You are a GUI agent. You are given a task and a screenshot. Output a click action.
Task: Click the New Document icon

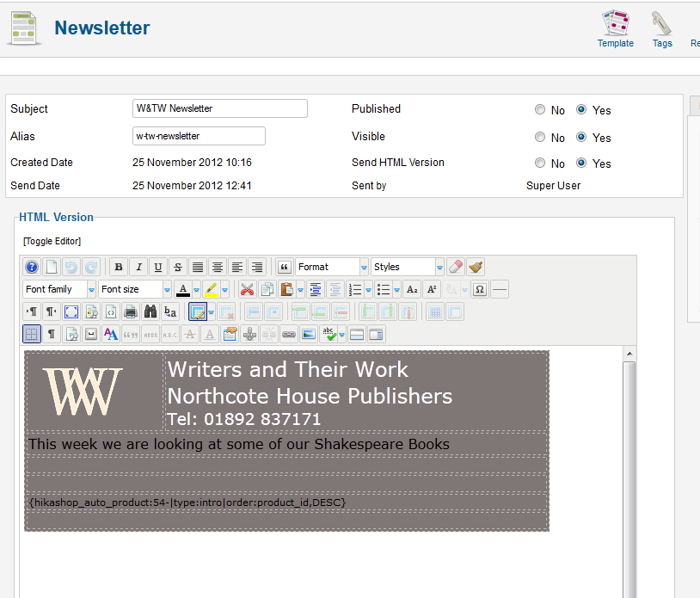pos(52,267)
